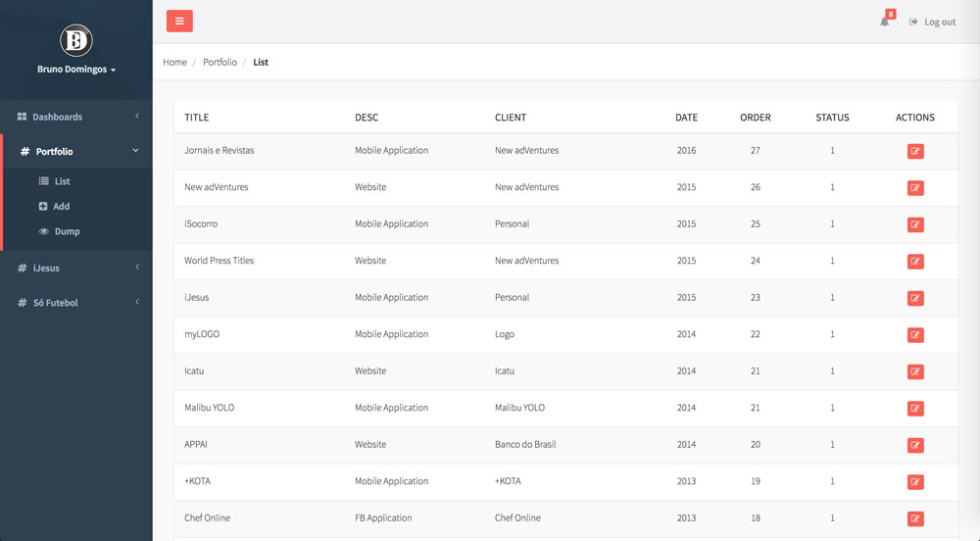Click the log out arrow icon
Screen dimensions: 980x541
913,22
